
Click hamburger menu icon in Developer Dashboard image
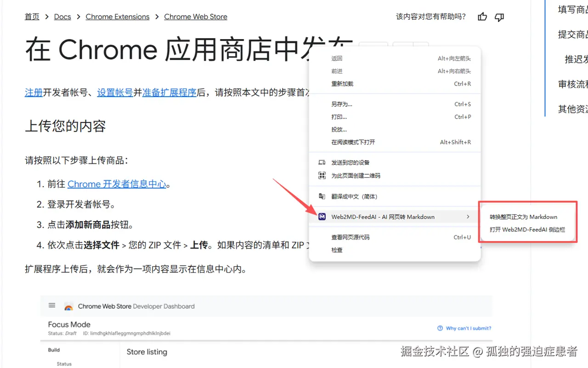tap(52, 305)
